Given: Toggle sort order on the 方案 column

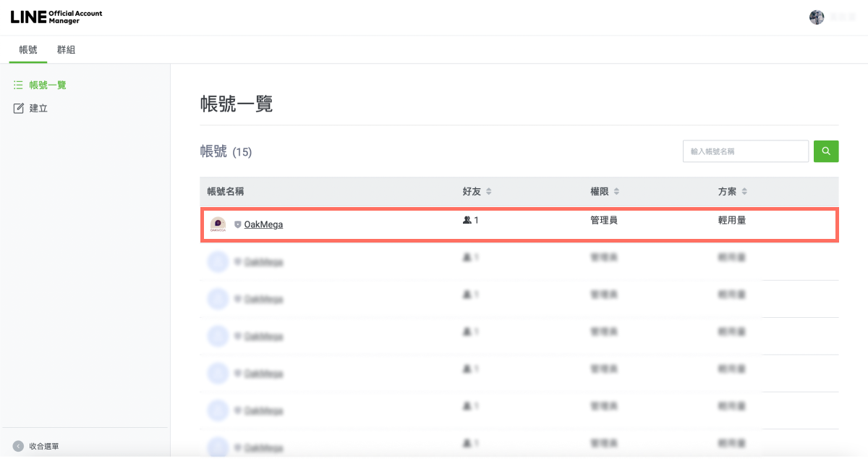Looking at the screenshot, I should coord(746,191).
